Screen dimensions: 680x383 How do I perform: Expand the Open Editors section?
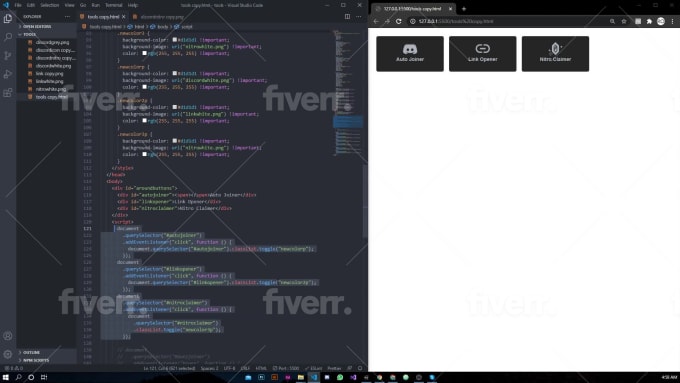37,26
